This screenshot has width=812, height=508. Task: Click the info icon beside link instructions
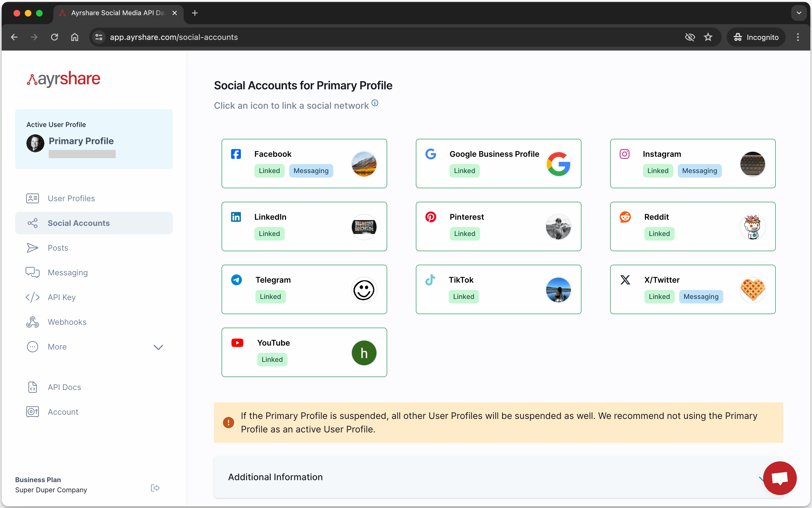click(x=375, y=103)
